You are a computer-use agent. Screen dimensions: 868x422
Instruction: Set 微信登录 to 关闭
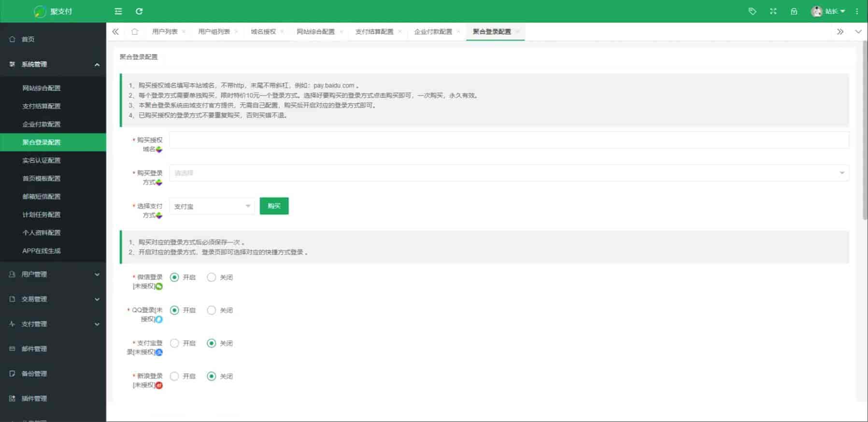211,277
